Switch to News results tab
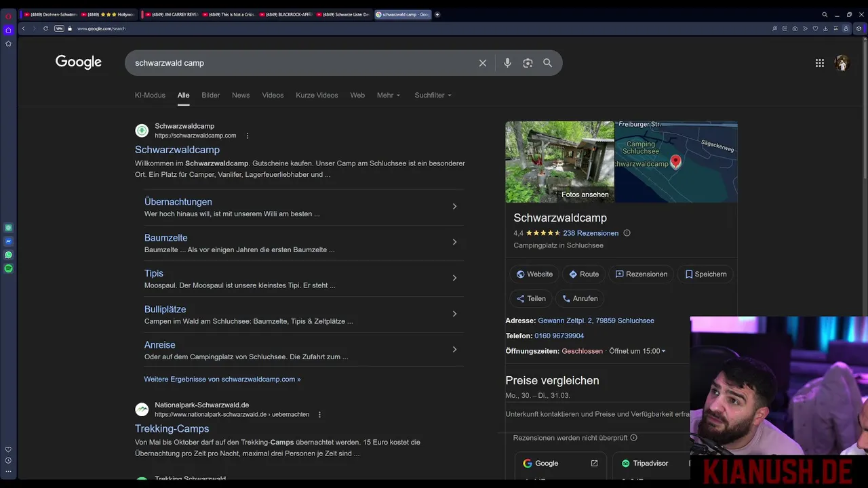 (x=241, y=95)
